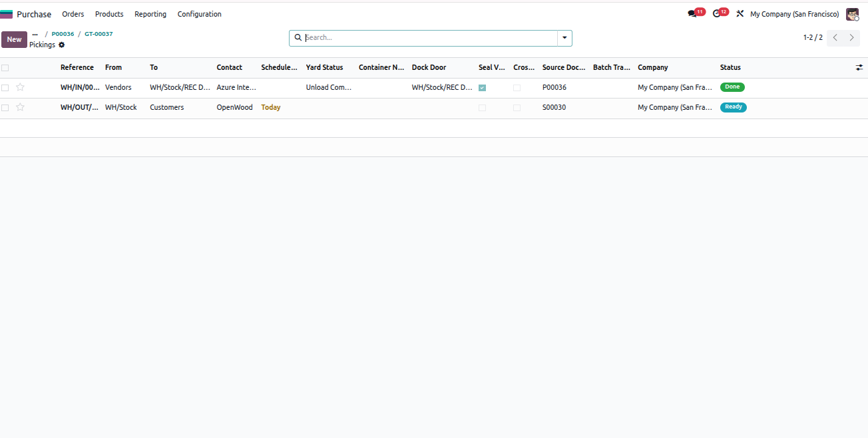Sort by Company column header
The image size is (868, 438).
653,67
